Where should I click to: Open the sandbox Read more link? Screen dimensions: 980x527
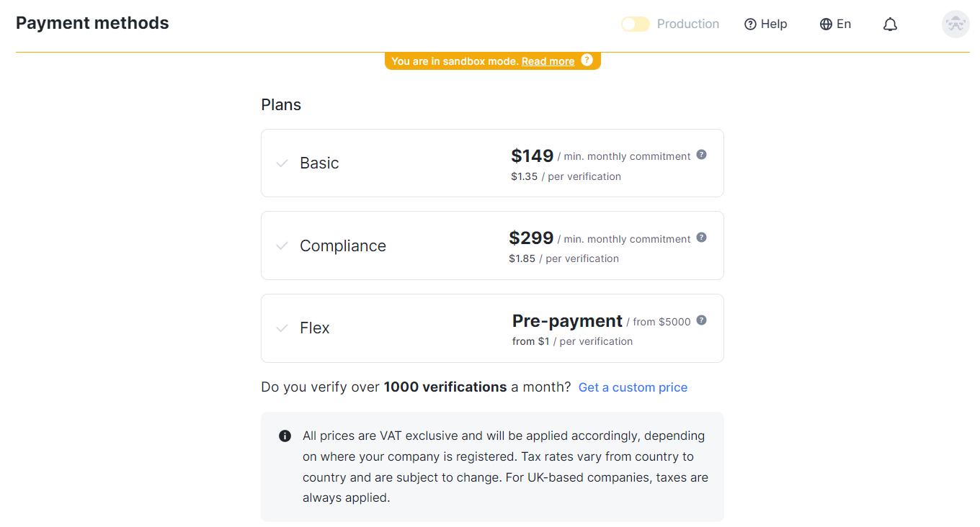coord(548,61)
